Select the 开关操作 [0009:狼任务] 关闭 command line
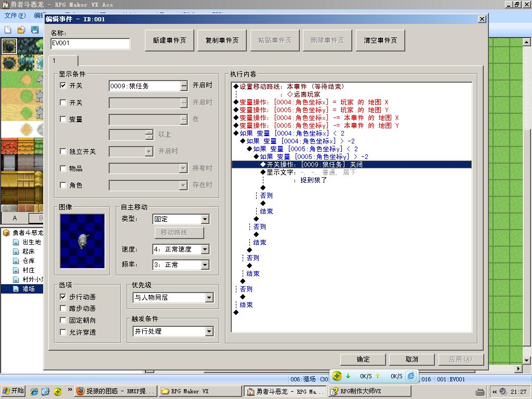The image size is (532, 399). pos(352,165)
